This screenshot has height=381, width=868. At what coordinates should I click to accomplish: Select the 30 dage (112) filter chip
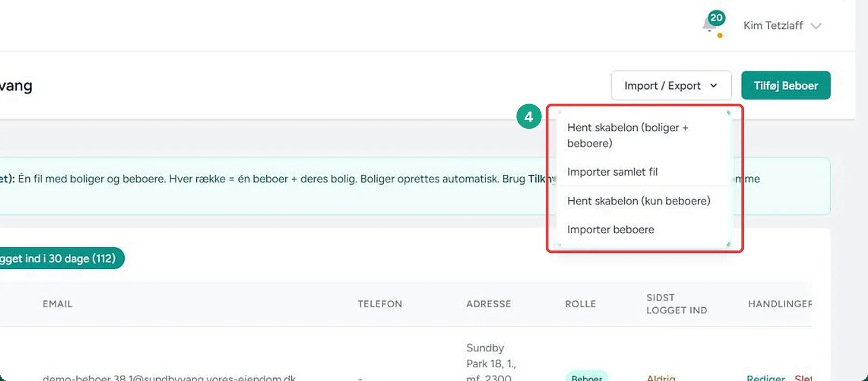coord(58,258)
